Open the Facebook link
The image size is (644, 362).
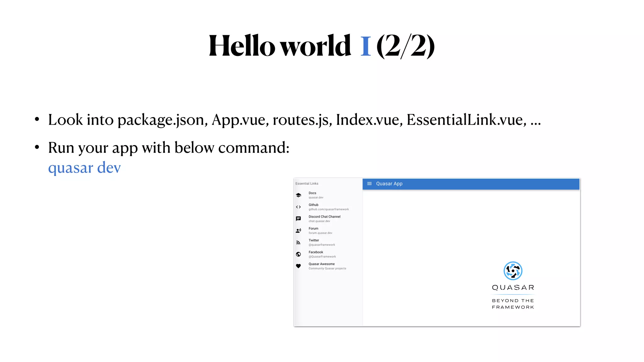coord(316,252)
